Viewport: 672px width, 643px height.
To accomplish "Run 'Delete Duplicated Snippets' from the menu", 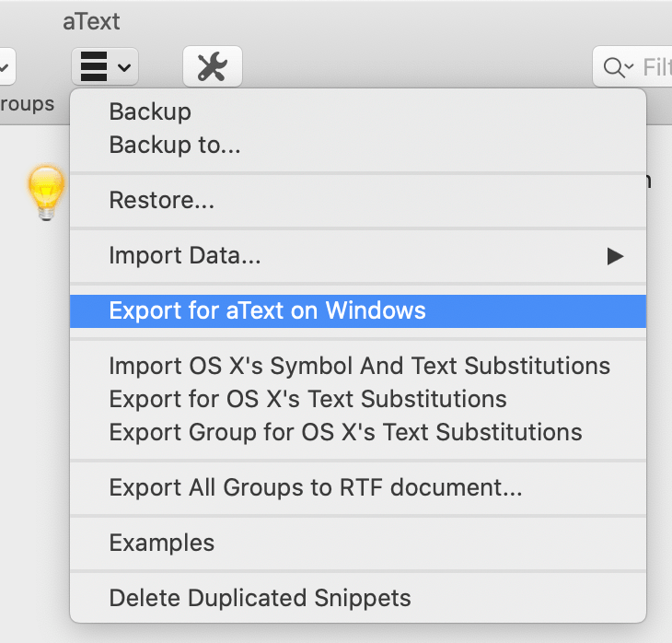I will 260,598.
